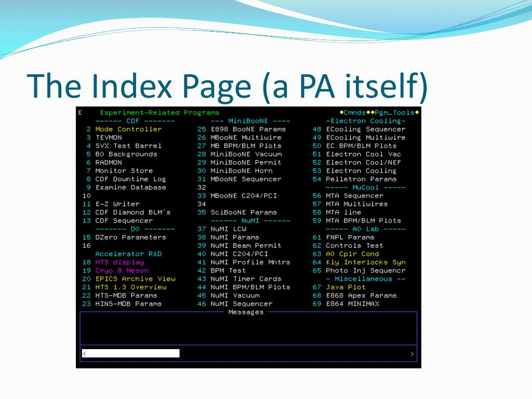This screenshot has height=399, width=532.
Task: Open CDF Downtime Log
Action: click(130, 179)
